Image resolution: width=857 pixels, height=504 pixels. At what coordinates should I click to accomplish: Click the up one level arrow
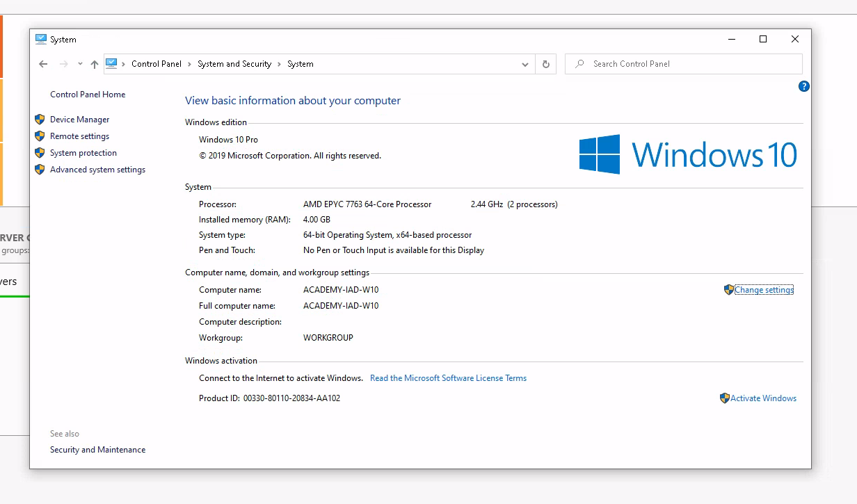click(x=95, y=64)
